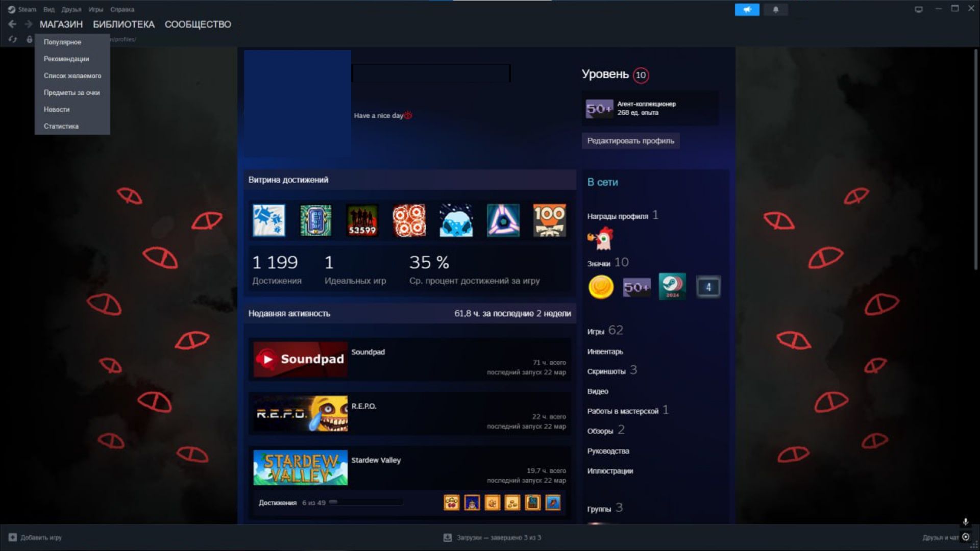The width and height of the screenshot is (980, 551).
Task: Click the last Stardew Valley achievement icon
Action: tap(553, 503)
